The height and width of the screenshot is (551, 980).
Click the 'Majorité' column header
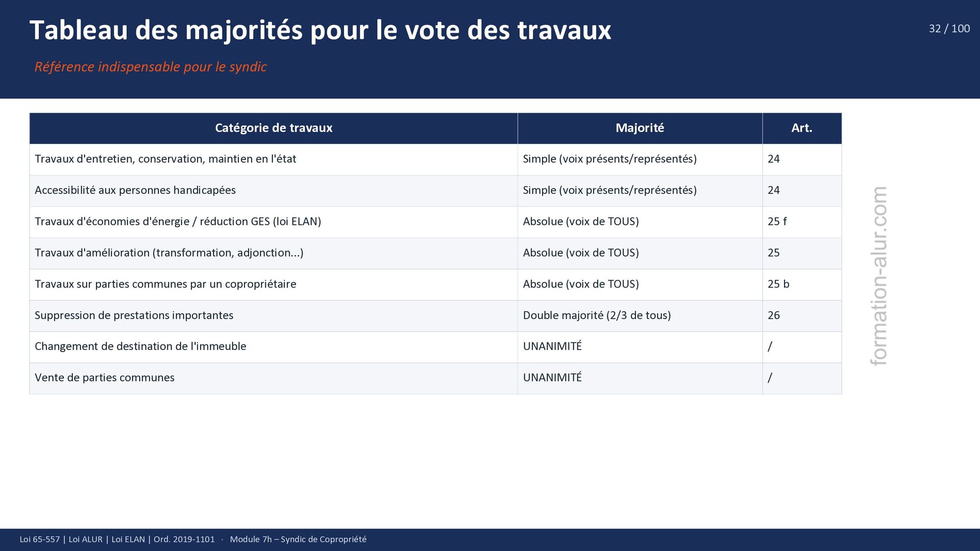[640, 128]
